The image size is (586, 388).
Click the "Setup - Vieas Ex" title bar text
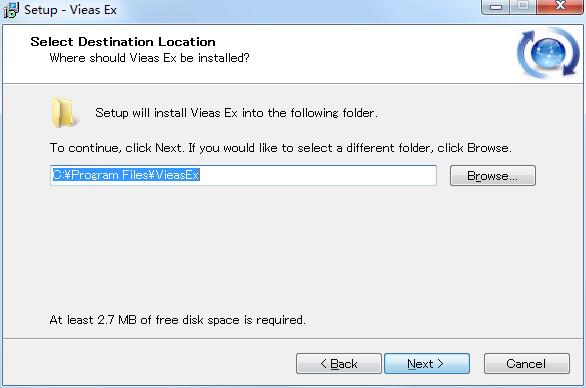70,10
